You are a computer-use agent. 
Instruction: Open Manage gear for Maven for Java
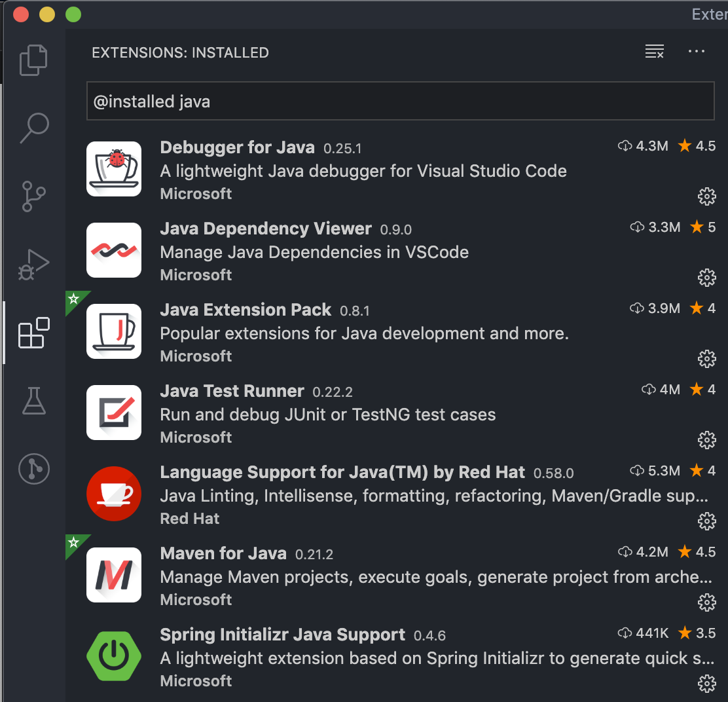click(706, 602)
